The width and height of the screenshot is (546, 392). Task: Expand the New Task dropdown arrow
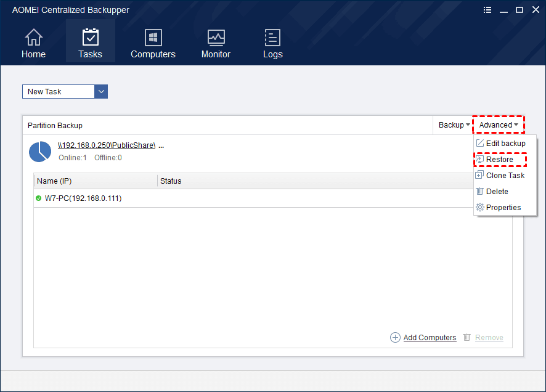click(101, 92)
